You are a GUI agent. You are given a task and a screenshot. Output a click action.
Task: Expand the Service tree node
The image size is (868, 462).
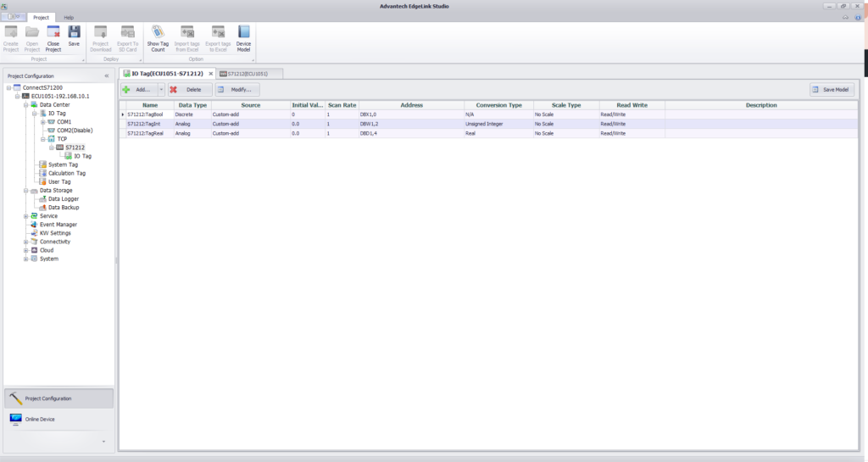click(25, 216)
